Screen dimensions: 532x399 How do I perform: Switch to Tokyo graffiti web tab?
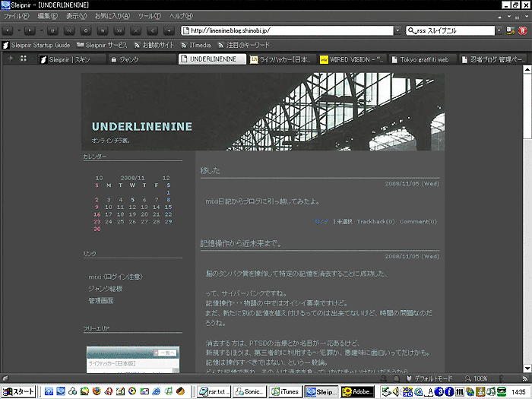tap(423, 59)
